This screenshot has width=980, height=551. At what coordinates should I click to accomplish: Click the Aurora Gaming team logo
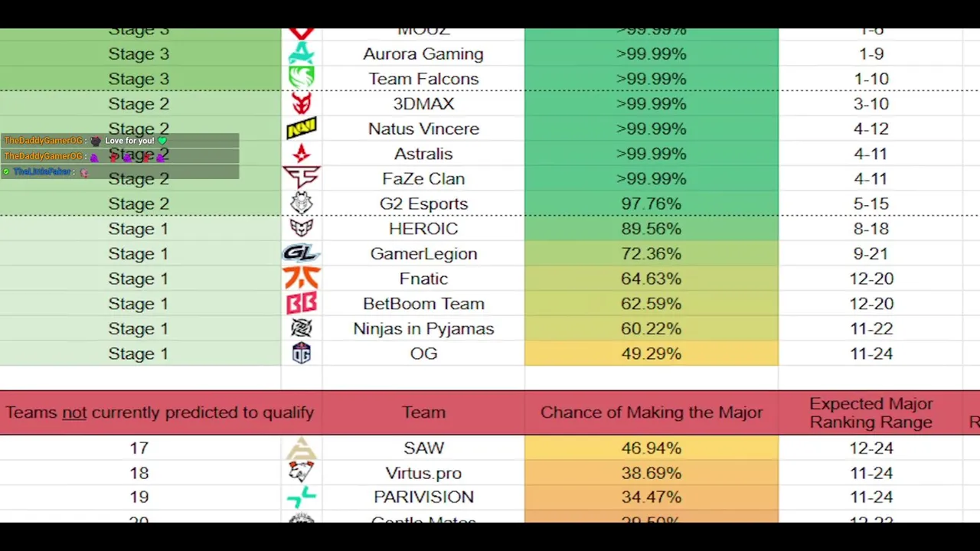tap(302, 54)
